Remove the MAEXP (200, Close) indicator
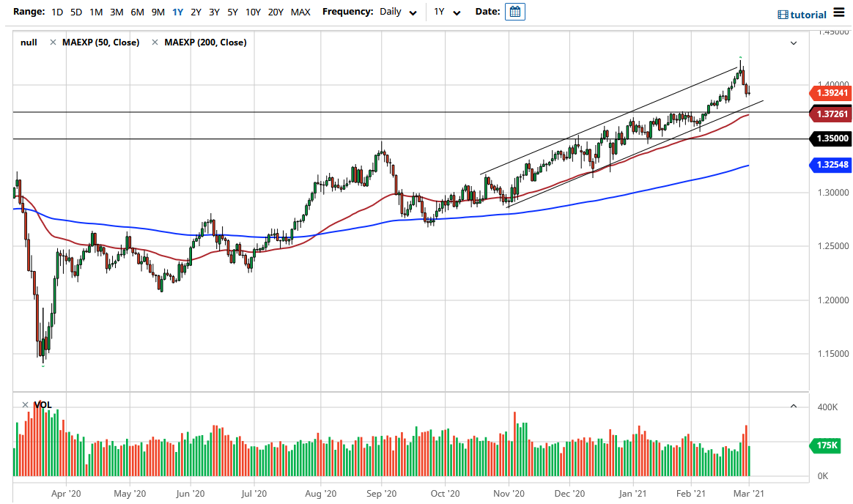The image size is (853, 504). coord(155,42)
